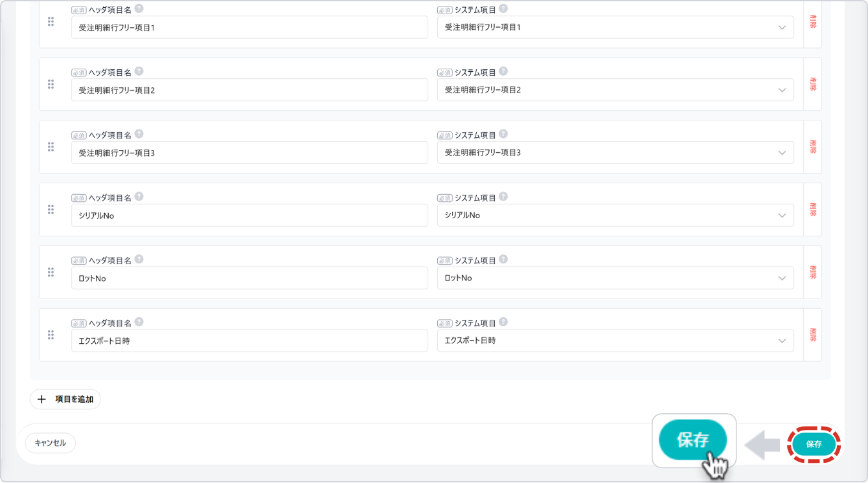The width and height of the screenshot is (868, 483).
Task: Click drag handle for 受注明細行フリー項目1 row
Action: pos(51,21)
